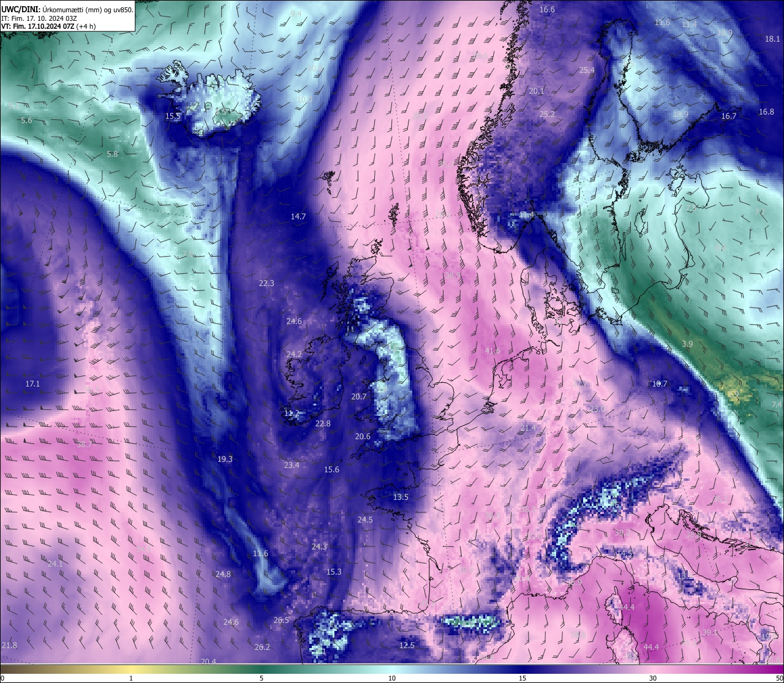Click the 18.1 value label

(x=772, y=39)
